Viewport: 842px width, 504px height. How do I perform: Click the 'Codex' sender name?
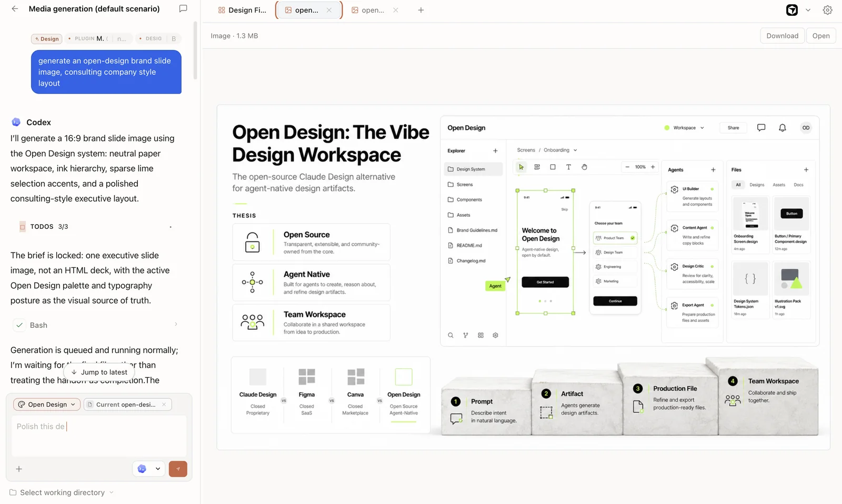point(39,123)
